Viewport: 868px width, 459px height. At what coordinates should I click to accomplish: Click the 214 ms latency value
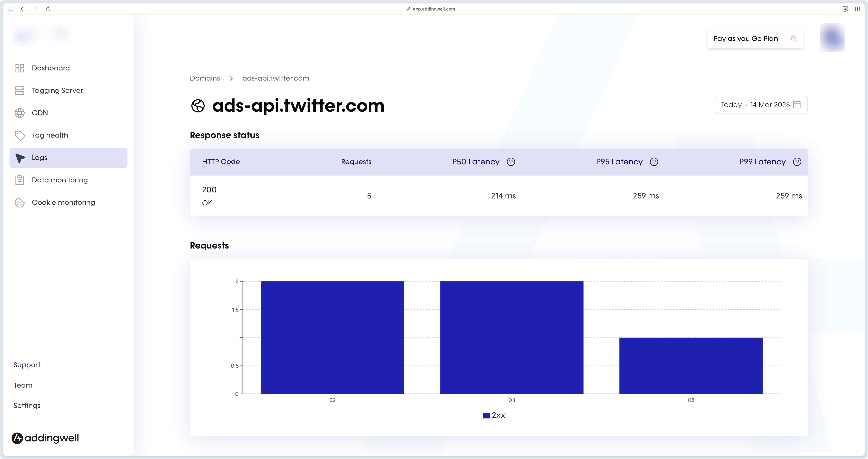(x=503, y=196)
